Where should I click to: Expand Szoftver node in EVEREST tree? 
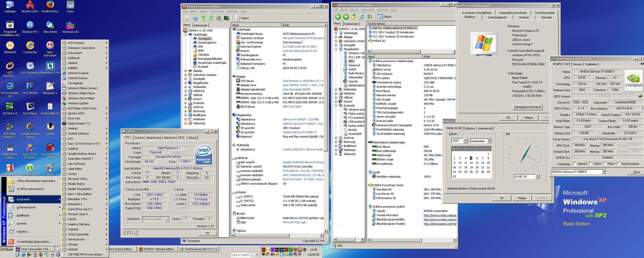click(336, 138)
